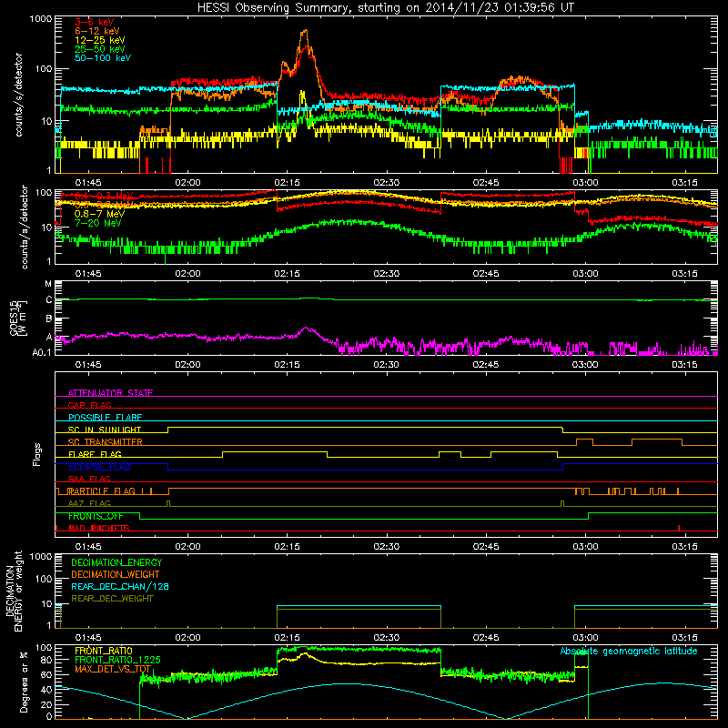Click the 0.8-7 MeV legend entry
The width and height of the screenshot is (728, 728).
point(99,214)
